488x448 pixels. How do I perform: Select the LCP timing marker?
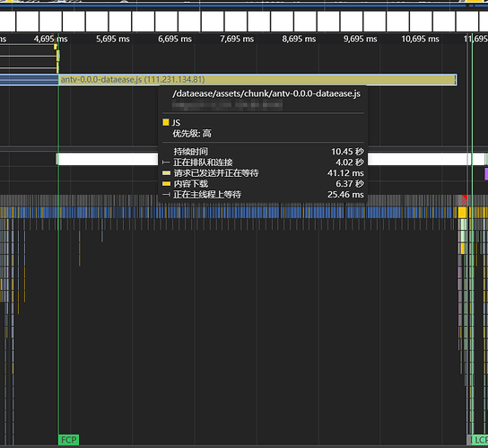click(x=480, y=440)
